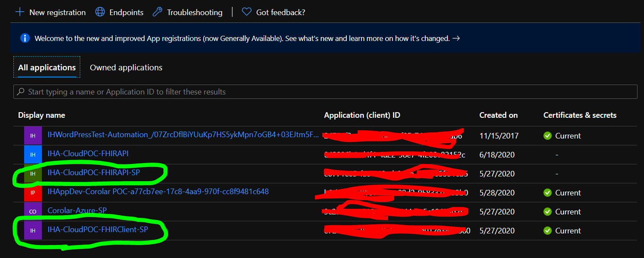
Task: Sort by the Display name column header
Action: 41,115
